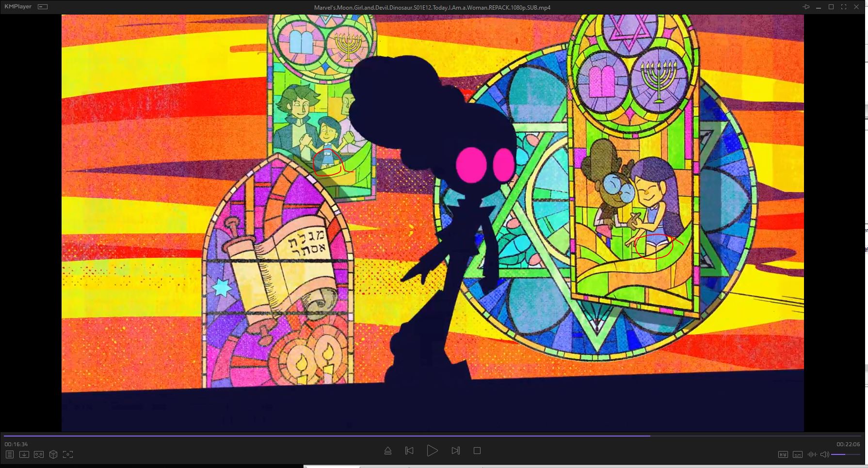This screenshot has width=868, height=468.
Task: Open the KMPlayer main menu
Action: [x=17, y=7]
